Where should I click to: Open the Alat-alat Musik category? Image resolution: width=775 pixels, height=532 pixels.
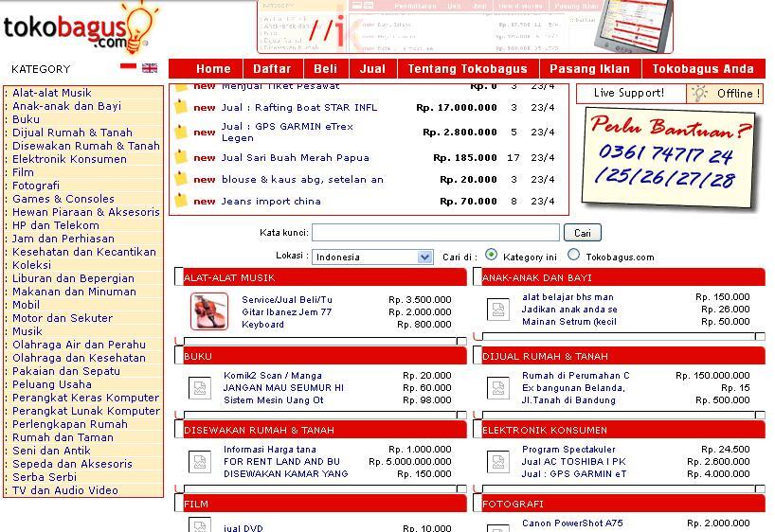click(52, 93)
